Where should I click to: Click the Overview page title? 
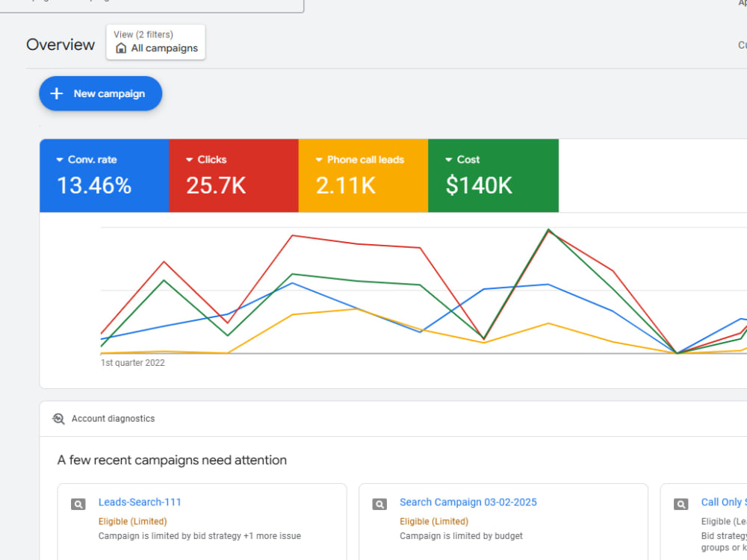(61, 44)
